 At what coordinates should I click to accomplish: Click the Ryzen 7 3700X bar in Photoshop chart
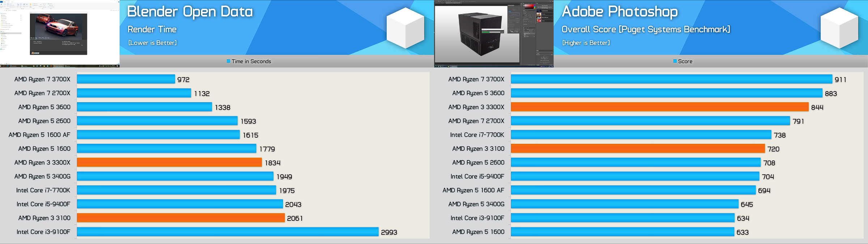[x=672, y=79]
